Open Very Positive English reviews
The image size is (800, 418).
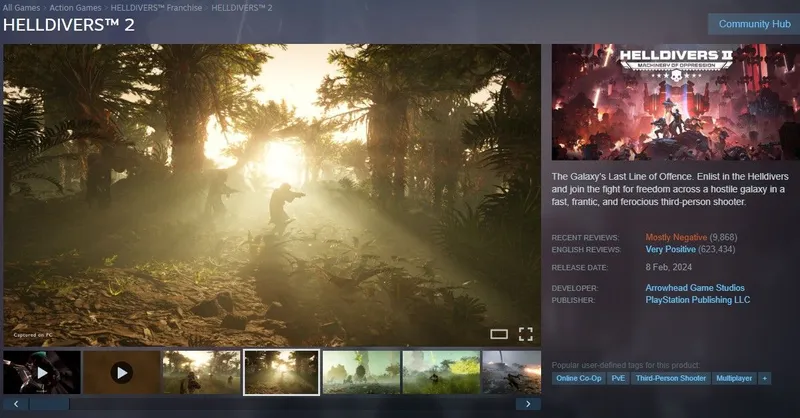coord(670,250)
